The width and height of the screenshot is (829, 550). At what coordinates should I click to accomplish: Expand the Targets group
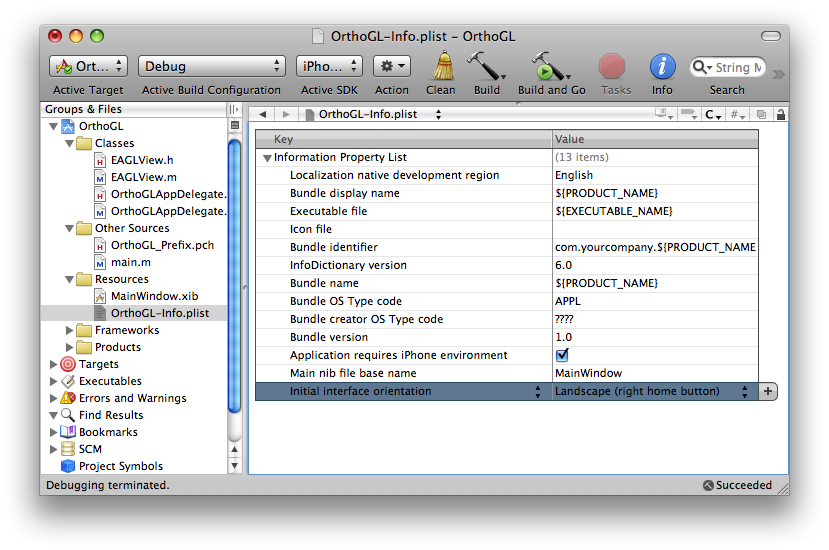pos(53,364)
